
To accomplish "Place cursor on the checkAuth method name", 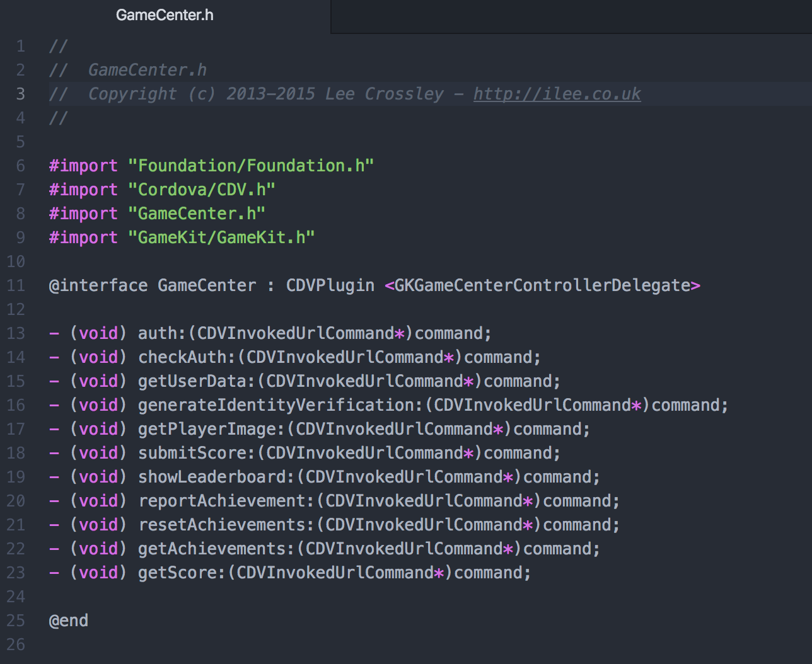I will click(x=182, y=357).
